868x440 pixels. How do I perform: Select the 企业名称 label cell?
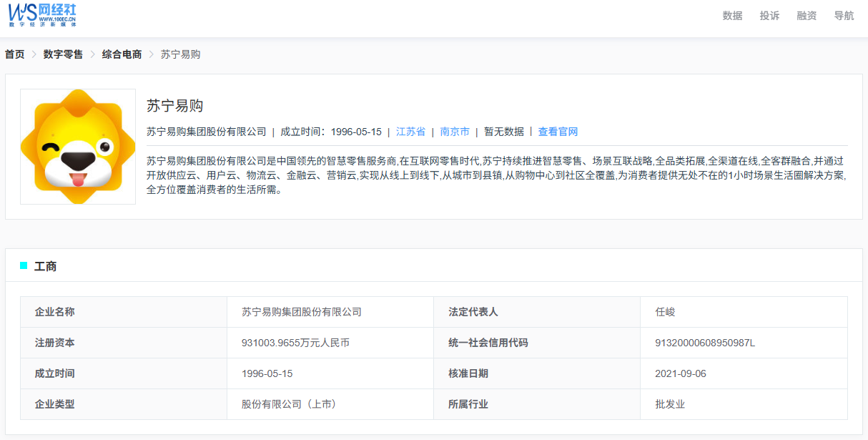(x=124, y=312)
